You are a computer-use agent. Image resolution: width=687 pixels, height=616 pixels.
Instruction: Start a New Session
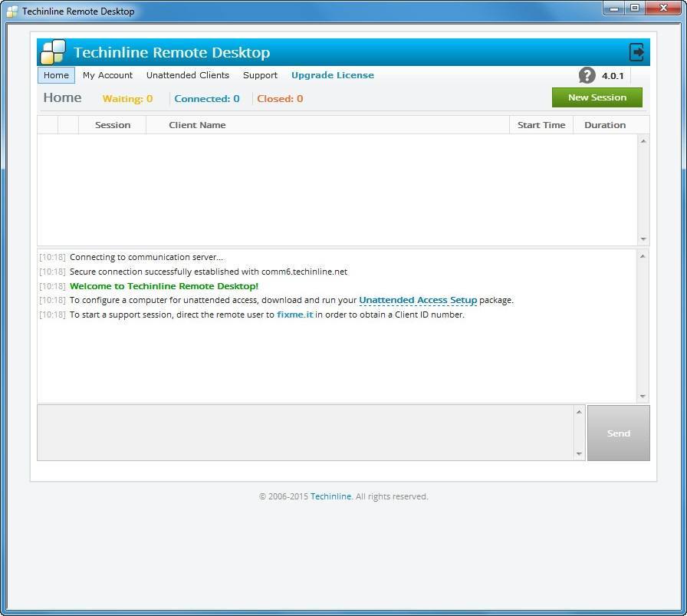tap(597, 97)
